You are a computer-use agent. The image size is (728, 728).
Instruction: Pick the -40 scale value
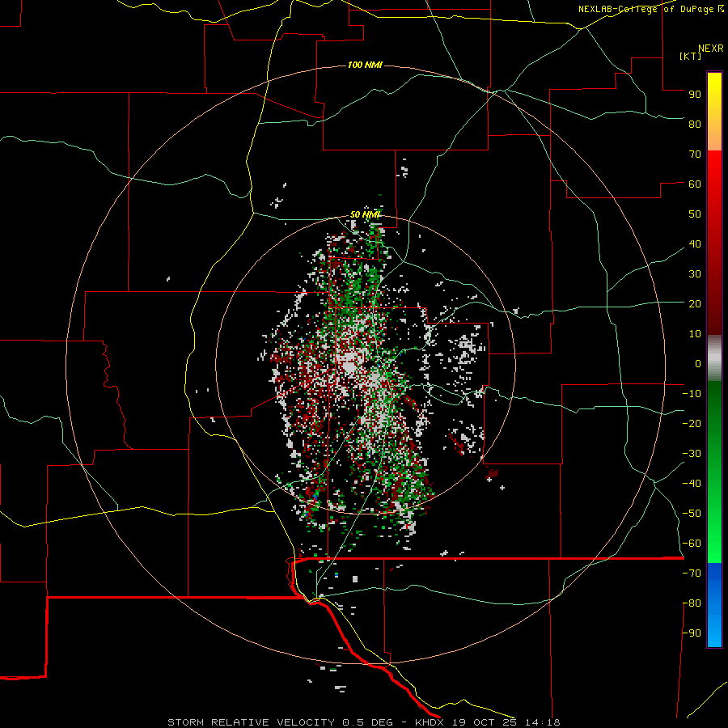coord(692,484)
